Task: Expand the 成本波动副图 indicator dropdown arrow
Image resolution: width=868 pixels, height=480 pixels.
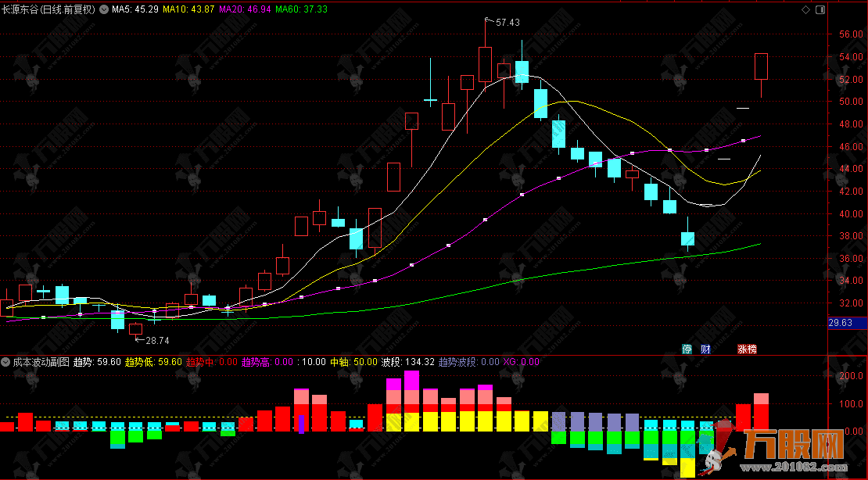Action: tap(5, 362)
